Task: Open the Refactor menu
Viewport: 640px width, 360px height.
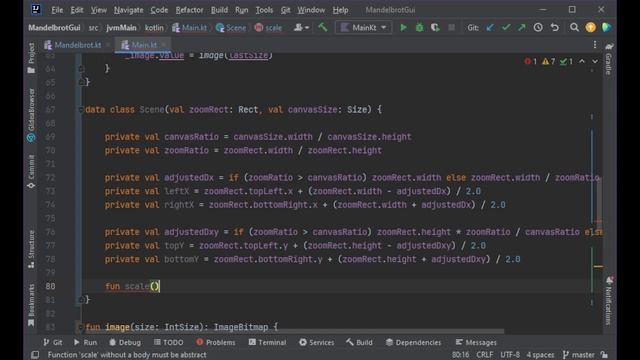Action: pyautogui.click(x=189, y=10)
